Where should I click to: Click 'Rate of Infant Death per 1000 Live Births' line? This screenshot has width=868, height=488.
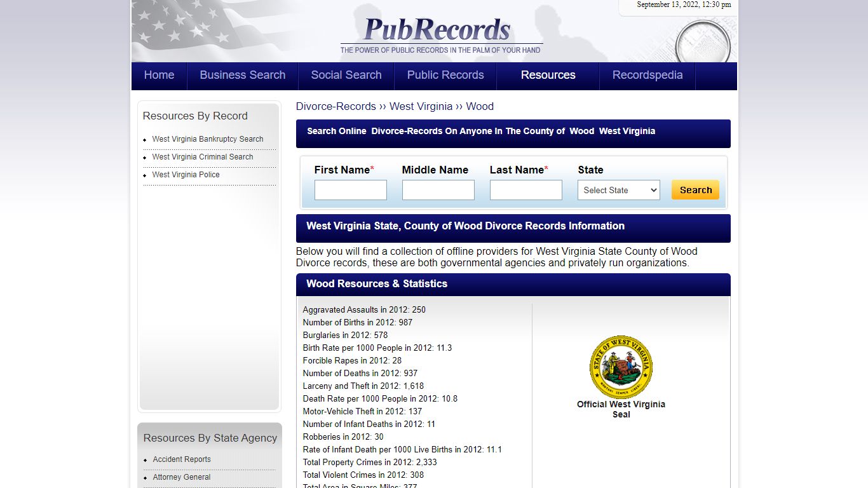402,450
